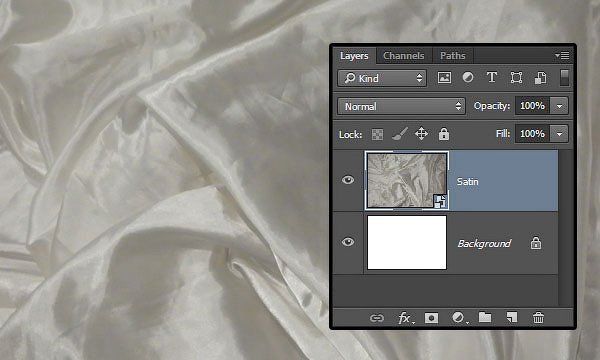
Task: Click the Satin layer name
Action: click(x=468, y=181)
